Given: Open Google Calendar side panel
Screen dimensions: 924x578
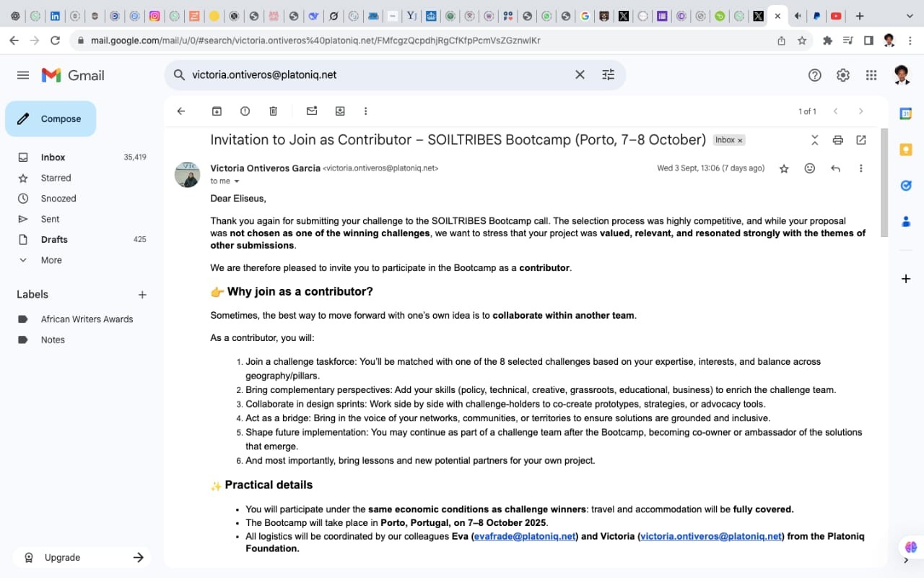Looking at the screenshot, I should click(x=906, y=113).
